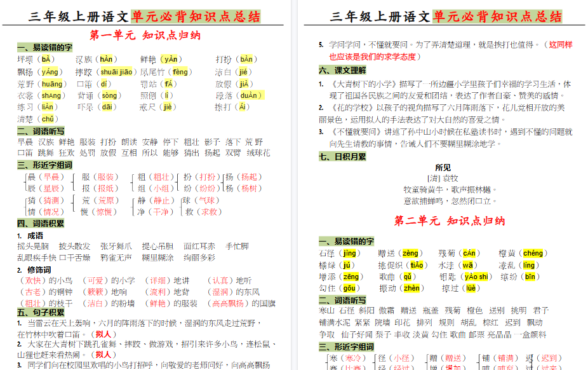Click the poem line "牧童骑黄牛，歌声振林樾。"
This screenshot has width=588, height=370.
pos(450,189)
